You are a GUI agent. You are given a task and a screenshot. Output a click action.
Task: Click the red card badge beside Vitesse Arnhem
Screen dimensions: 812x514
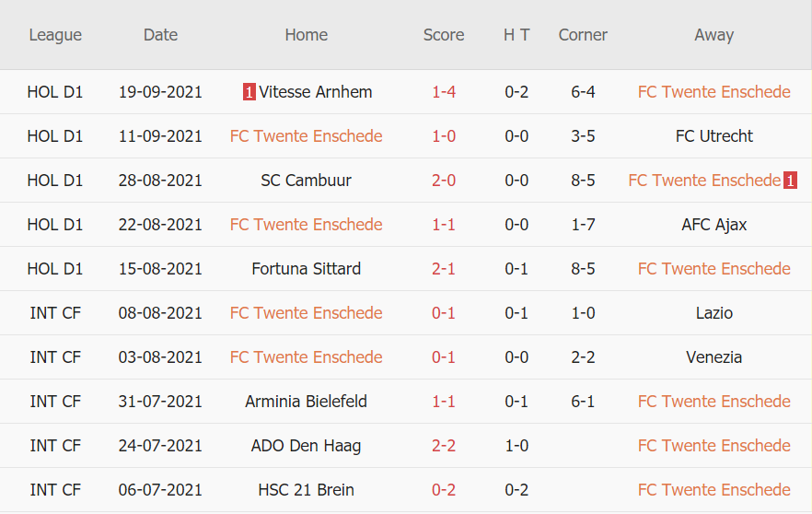(249, 92)
